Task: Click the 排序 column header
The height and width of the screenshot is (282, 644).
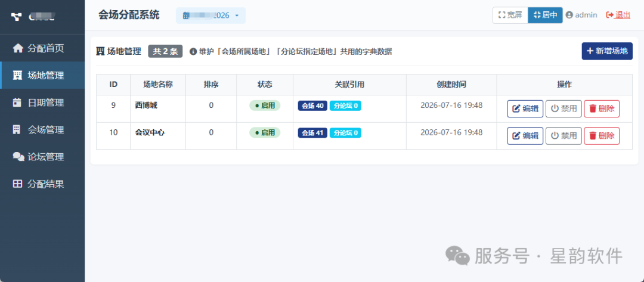Action: [x=211, y=85]
